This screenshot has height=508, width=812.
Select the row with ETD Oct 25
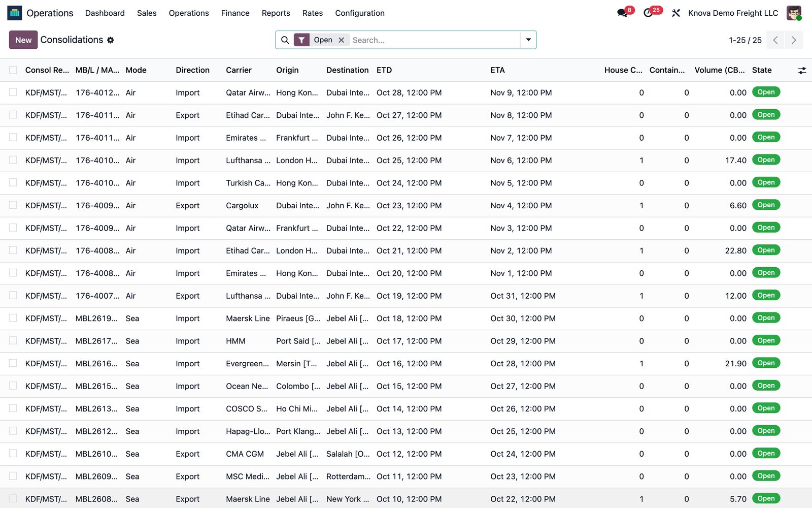pyautogui.click(x=13, y=160)
